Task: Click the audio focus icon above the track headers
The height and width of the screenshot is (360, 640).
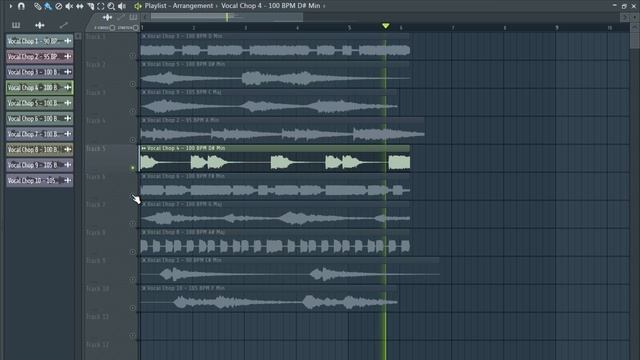Action: pyautogui.click(x=107, y=17)
